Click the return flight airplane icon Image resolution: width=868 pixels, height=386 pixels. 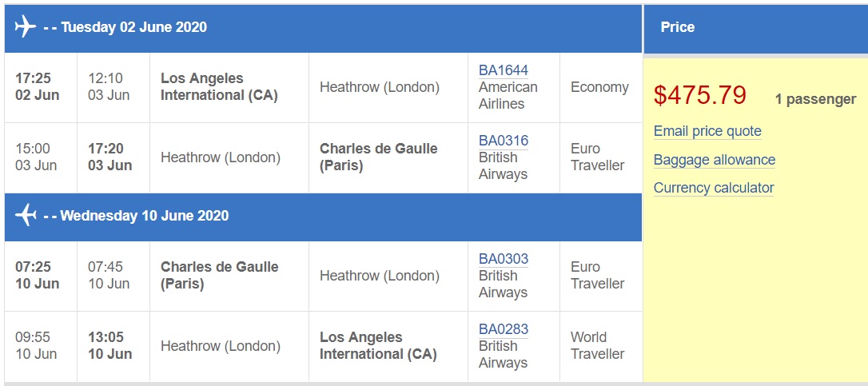tap(26, 216)
